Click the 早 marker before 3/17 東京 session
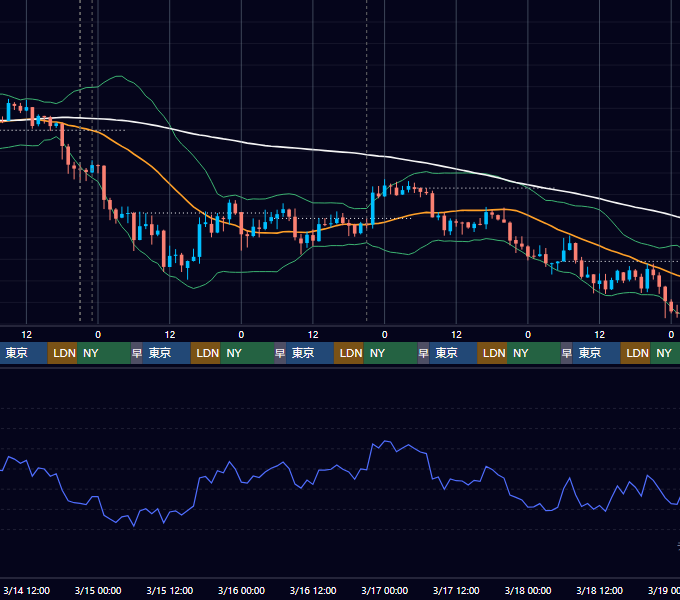Image resolution: width=680 pixels, height=600 pixels. pyautogui.click(x=423, y=353)
